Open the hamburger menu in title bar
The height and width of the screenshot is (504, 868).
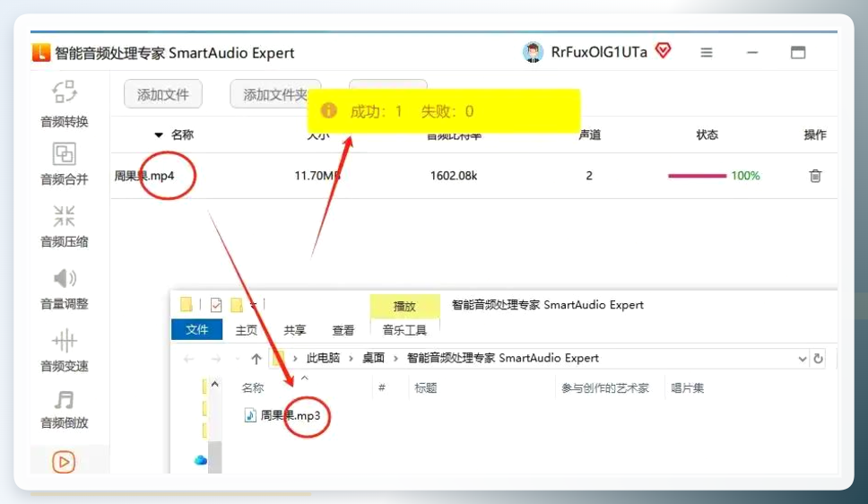(x=707, y=53)
